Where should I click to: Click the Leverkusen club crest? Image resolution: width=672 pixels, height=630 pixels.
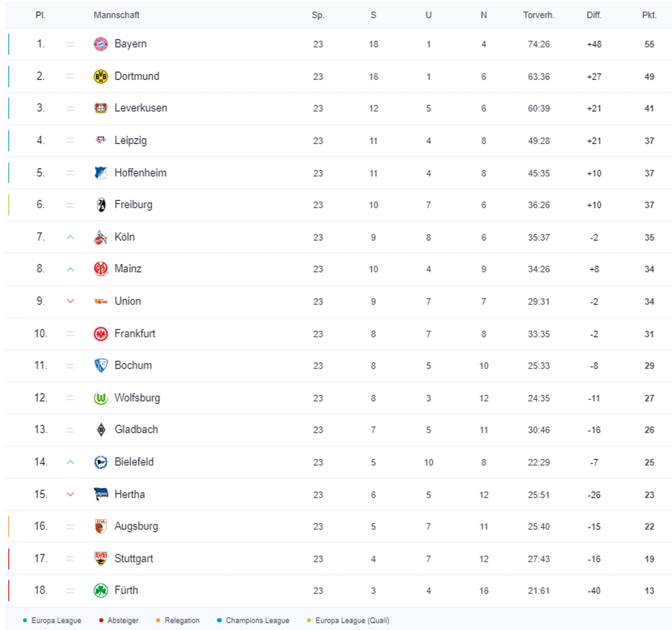pyautogui.click(x=101, y=108)
